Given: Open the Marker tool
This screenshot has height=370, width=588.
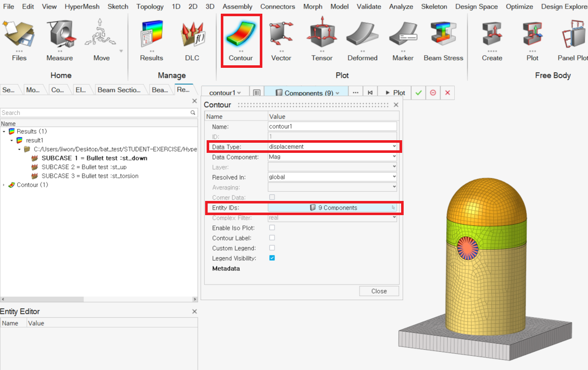Looking at the screenshot, I should [403, 40].
